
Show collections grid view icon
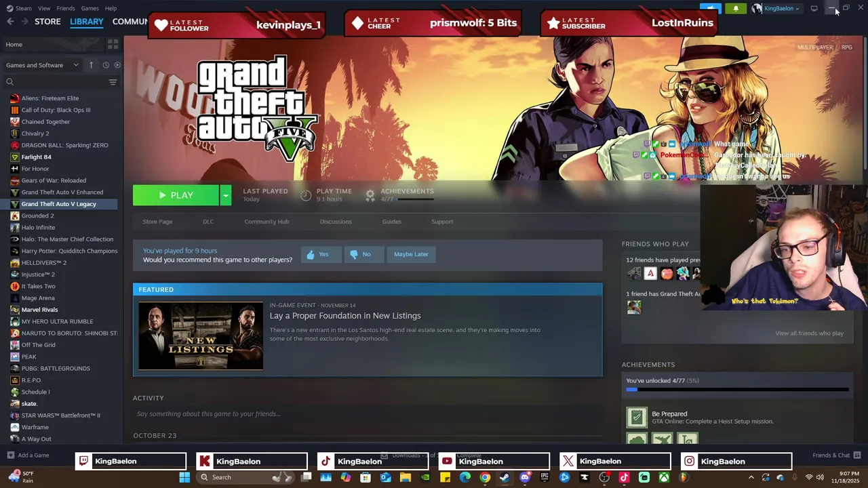pyautogui.click(x=113, y=44)
